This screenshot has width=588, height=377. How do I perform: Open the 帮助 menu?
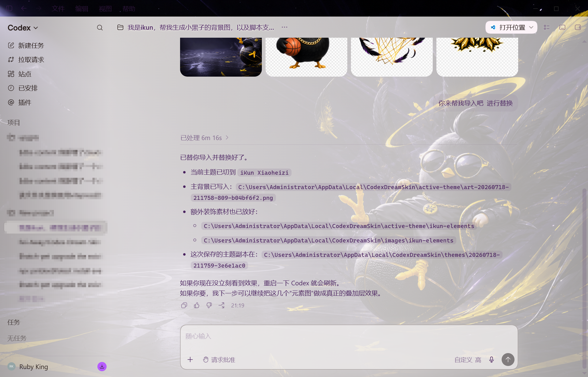click(x=129, y=9)
